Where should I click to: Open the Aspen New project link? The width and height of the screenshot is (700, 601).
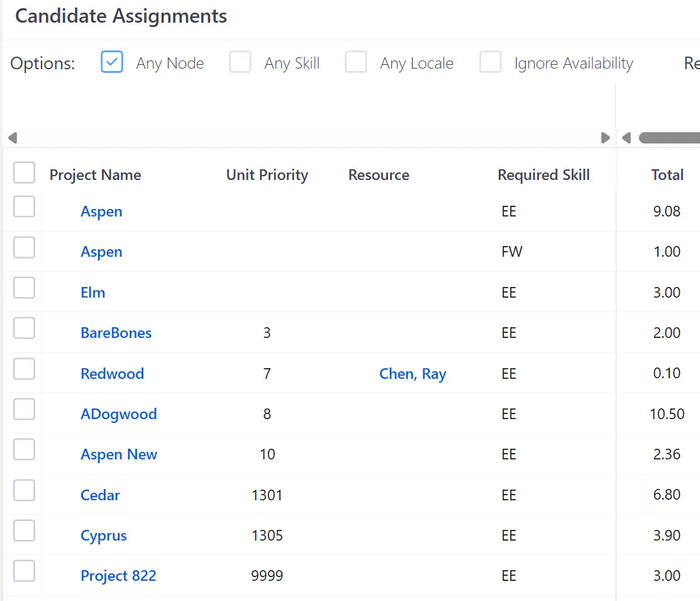119,454
